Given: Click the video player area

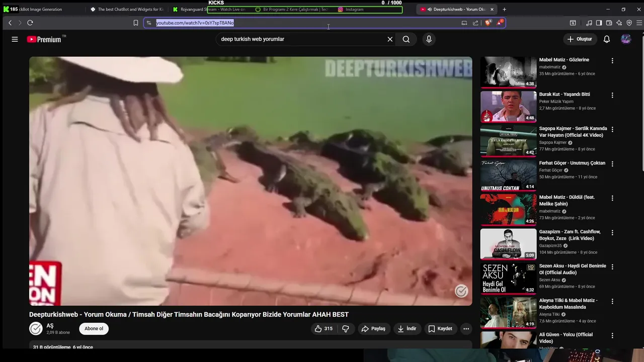Looking at the screenshot, I should pyautogui.click(x=251, y=181).
